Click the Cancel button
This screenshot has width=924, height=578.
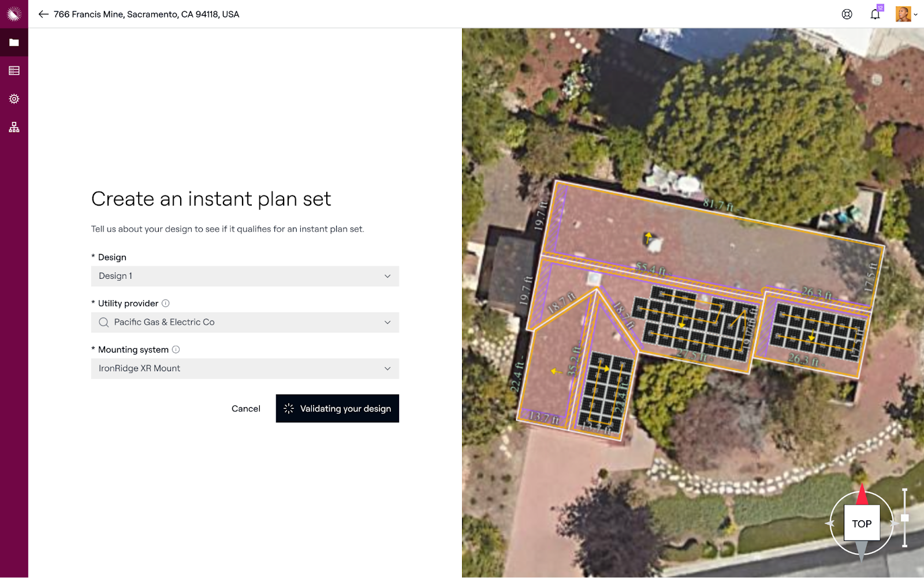point(246,409)
